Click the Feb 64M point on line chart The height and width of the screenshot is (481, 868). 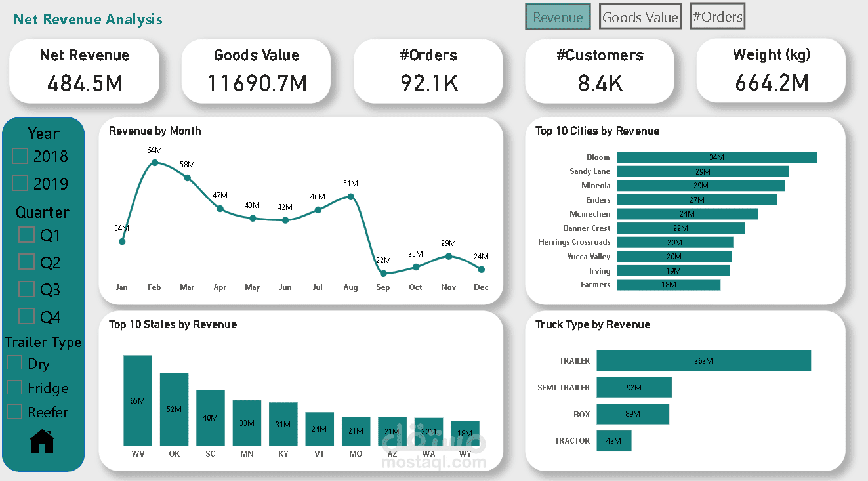click(x=154, y=161)
